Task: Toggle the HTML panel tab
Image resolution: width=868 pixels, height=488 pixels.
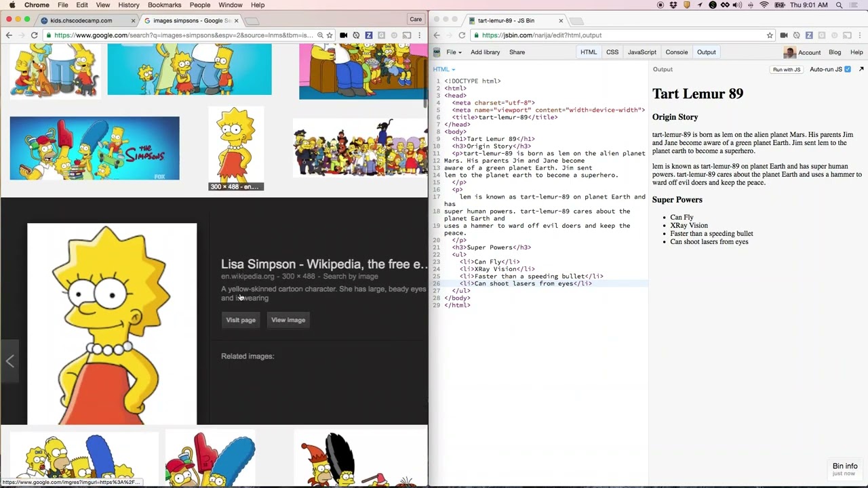Action: pyautogui.click(x=589, y=52)
